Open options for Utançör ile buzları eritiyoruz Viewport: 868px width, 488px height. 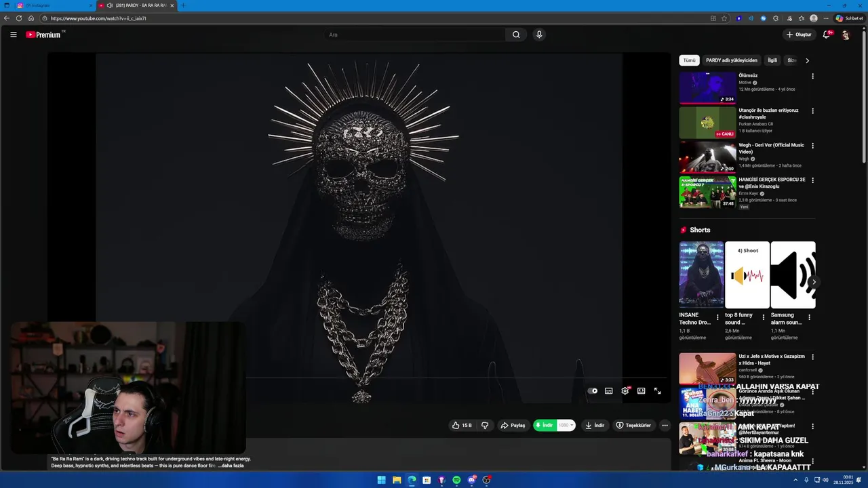(812, 110)
